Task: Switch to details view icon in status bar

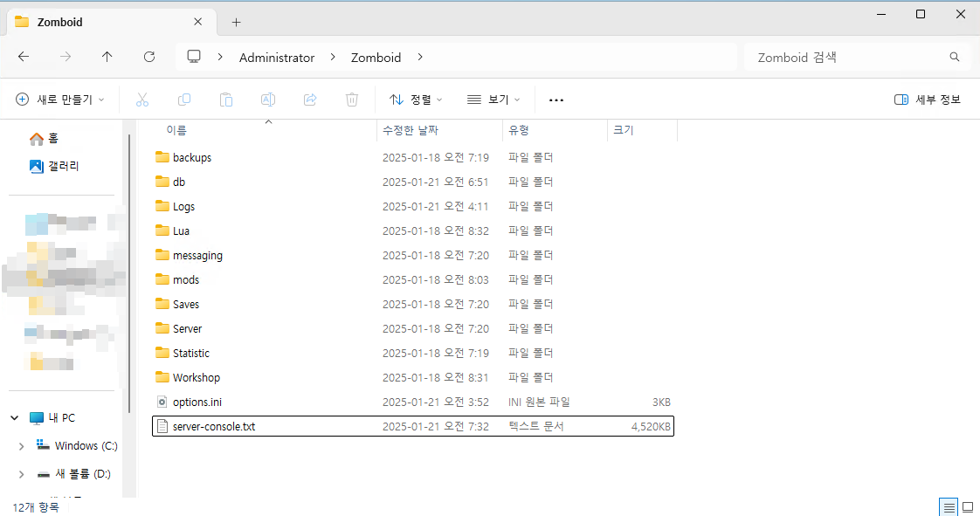Action: [949, 506]
